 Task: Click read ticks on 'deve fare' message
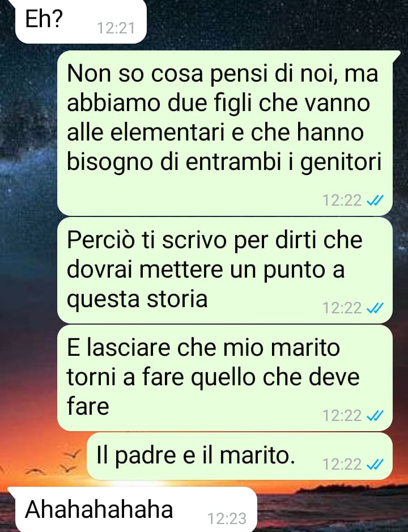click(x=375, y=416)
